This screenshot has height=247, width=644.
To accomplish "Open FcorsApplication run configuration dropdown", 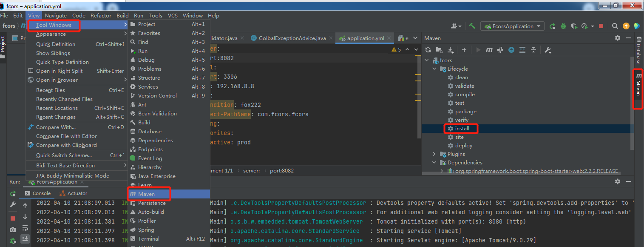I will click(512, 26).
